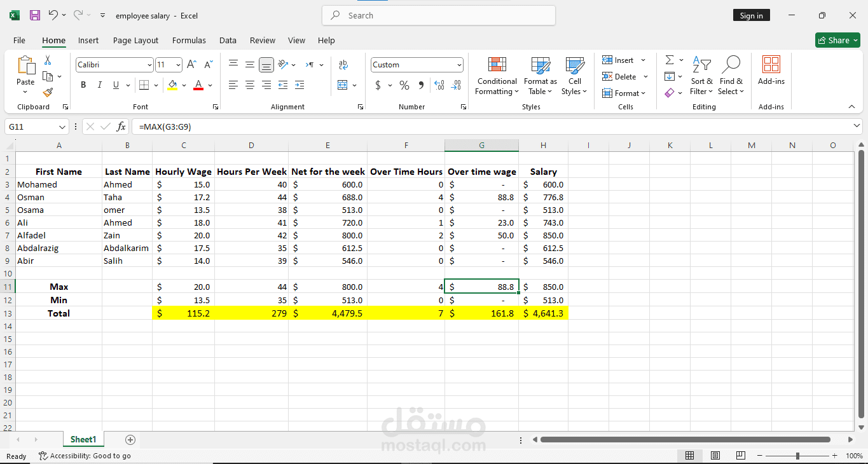
Task: Expand the formula bar chevron
Action: (857, 126)
